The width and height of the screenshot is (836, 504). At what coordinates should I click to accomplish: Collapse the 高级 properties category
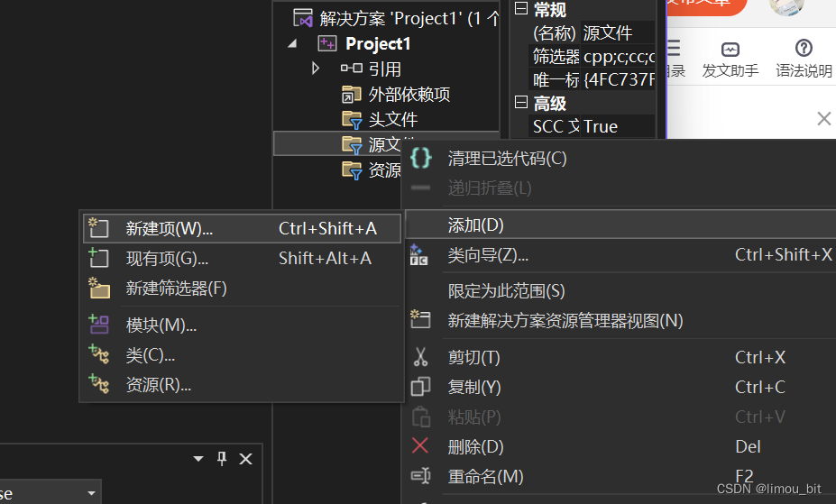(x=521, y=102)
